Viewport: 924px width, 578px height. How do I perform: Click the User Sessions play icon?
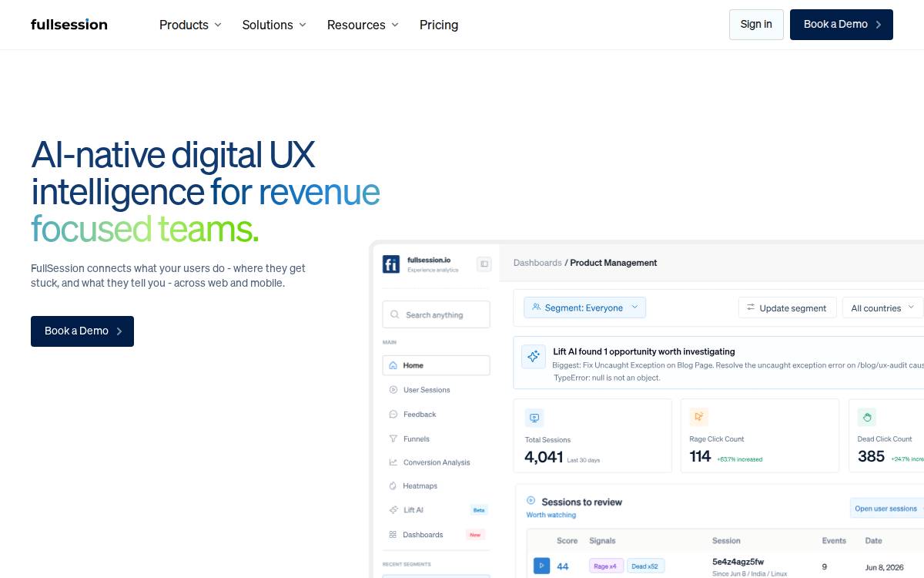(x=393, y=390)
